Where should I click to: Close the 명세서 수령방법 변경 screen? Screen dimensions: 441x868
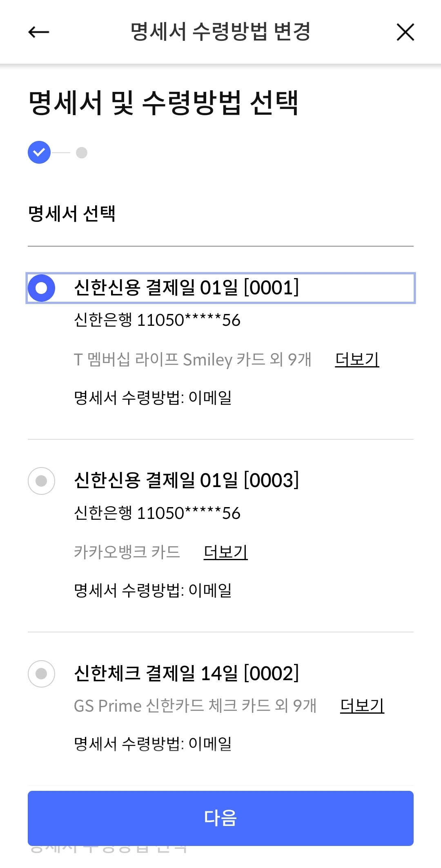pyautogui.click(x=405, y=32)
